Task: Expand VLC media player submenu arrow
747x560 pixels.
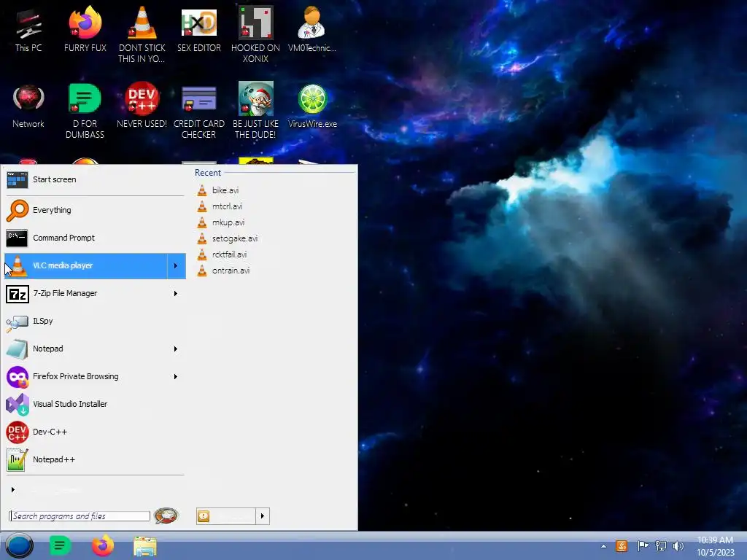Action: (x=176, y=265)
